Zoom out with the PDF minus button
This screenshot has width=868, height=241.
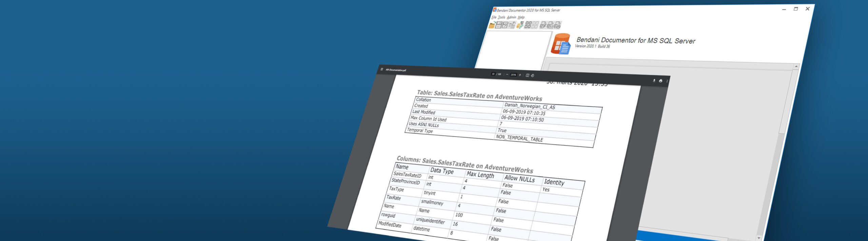[507, 75]
